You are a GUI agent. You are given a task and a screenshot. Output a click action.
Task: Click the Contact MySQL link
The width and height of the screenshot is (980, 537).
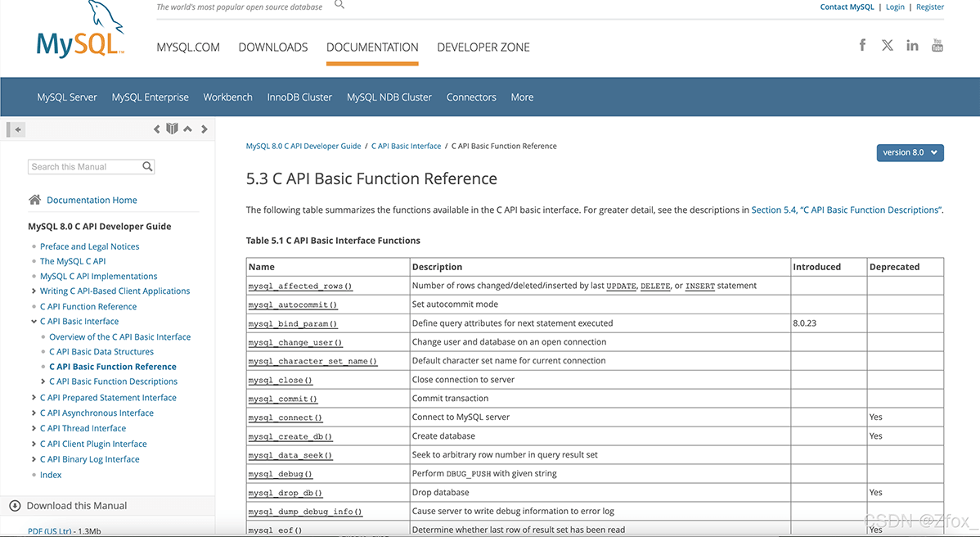(847, 7)
